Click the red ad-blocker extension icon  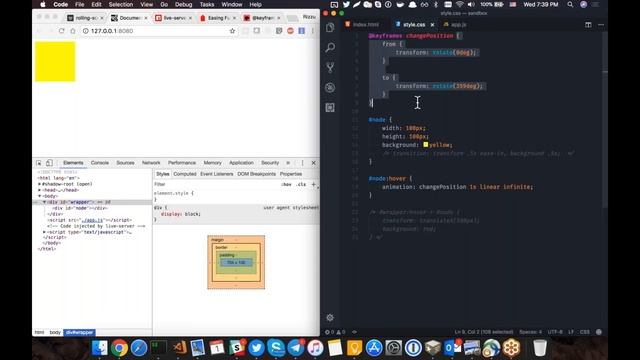[x=290, y=31]
